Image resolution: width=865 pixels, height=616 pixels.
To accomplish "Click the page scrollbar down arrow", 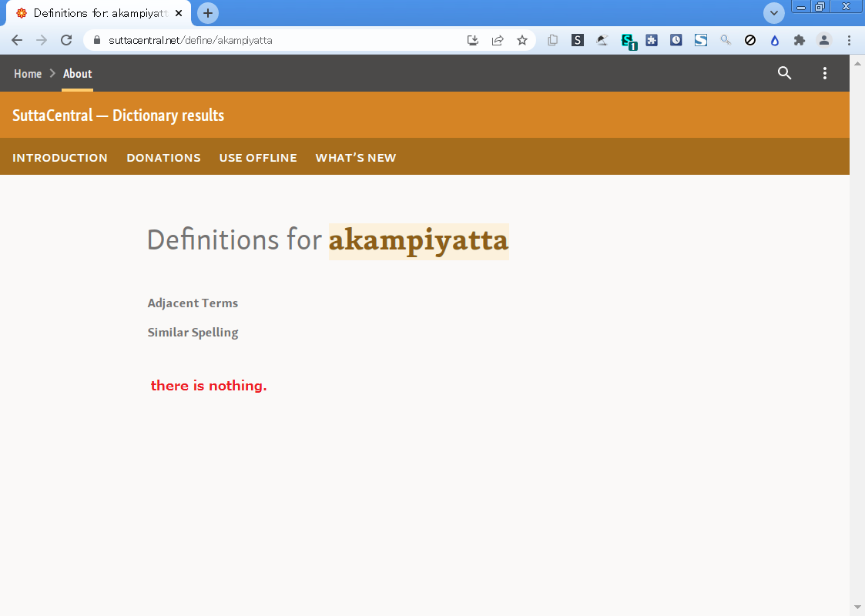I will pos(857,608).
